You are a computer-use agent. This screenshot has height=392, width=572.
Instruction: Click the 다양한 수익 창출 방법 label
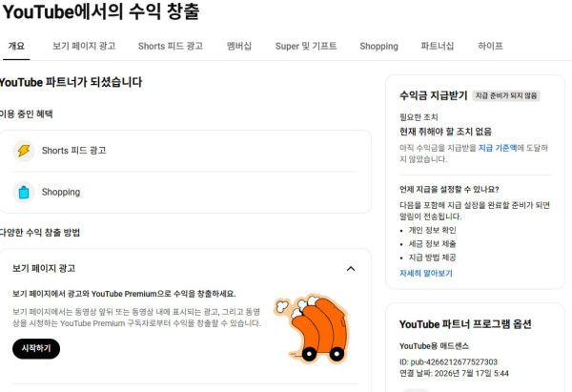[x=40, y=233]
